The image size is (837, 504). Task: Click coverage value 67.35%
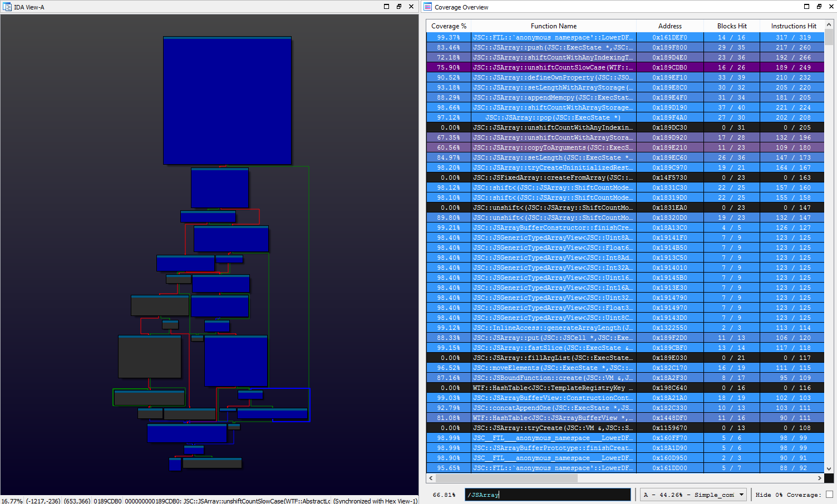(x=449, y=137)
